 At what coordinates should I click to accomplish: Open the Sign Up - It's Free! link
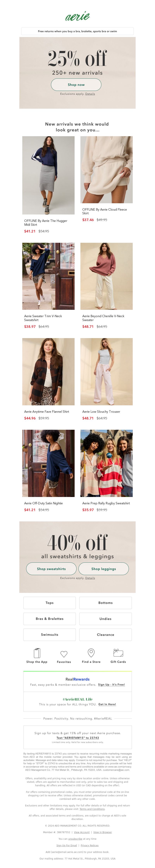pyautogui.click(x=112, y=684)
